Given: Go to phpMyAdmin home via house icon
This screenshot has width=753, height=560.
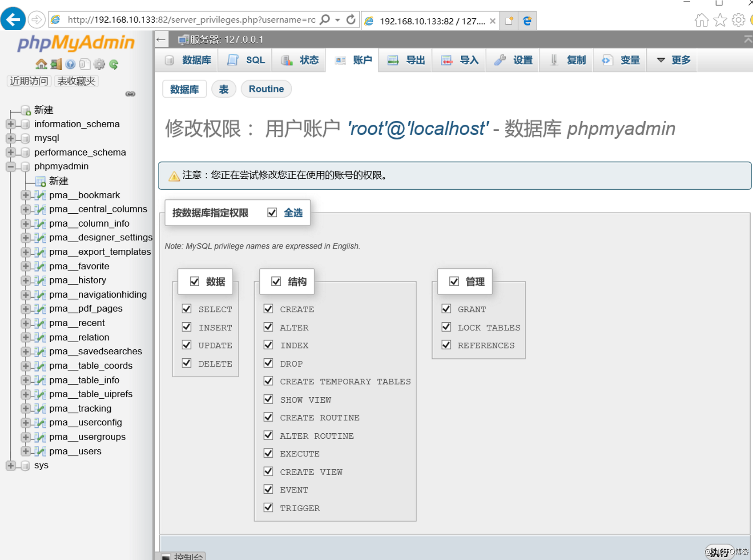Looking at the screenshot, I should pyautogui.click(x=41, y=64).
